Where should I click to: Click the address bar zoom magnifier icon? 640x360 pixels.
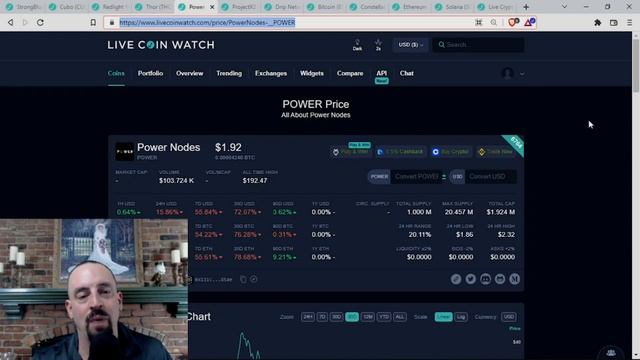point(493,22)
